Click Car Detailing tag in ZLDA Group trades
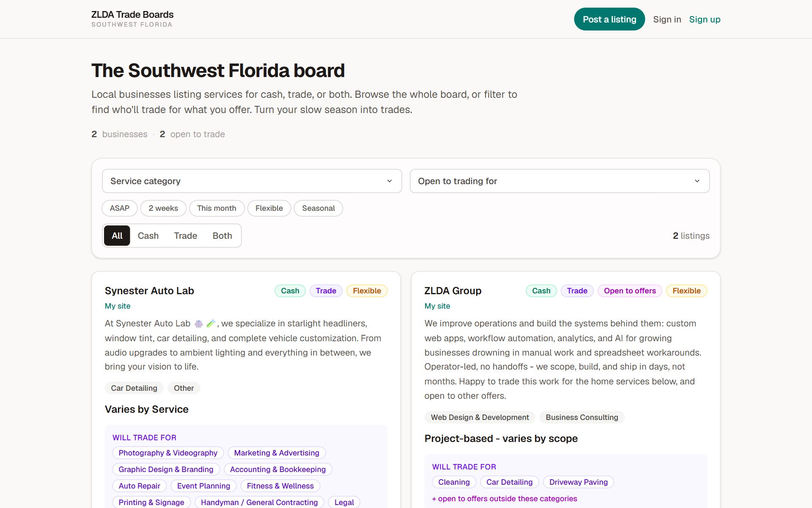Image resolution: width=812 pixels, height=508 pixels. click(509, 482)
